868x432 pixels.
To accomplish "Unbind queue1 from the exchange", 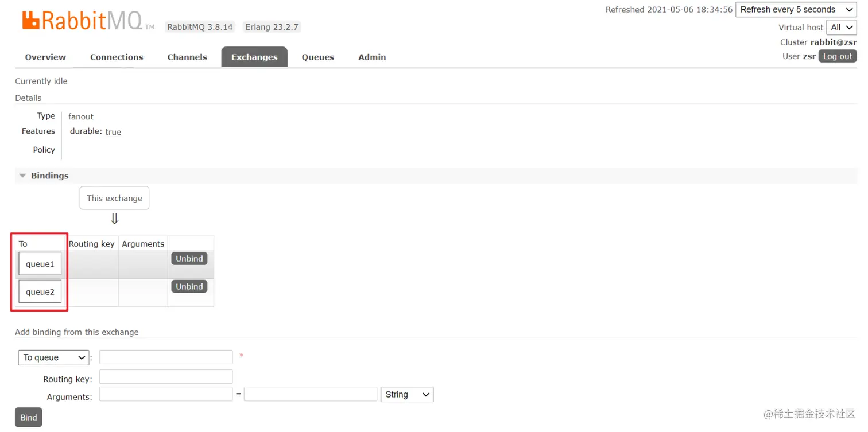I will pos(189,259).
